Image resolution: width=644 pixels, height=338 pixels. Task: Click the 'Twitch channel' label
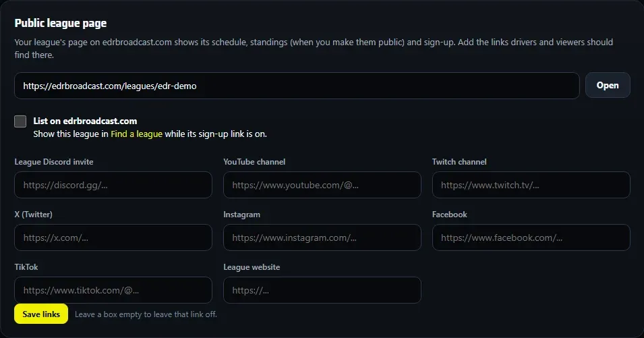point(459,162)
